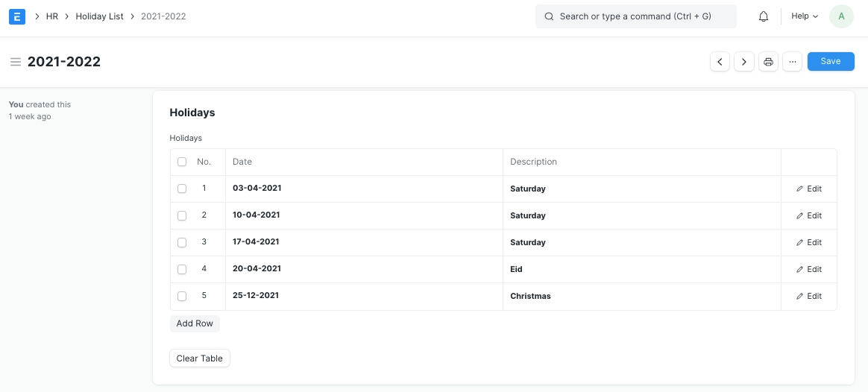Go to next document with right arrow
This screenshot has height=392, width=868.
point(744,62)
